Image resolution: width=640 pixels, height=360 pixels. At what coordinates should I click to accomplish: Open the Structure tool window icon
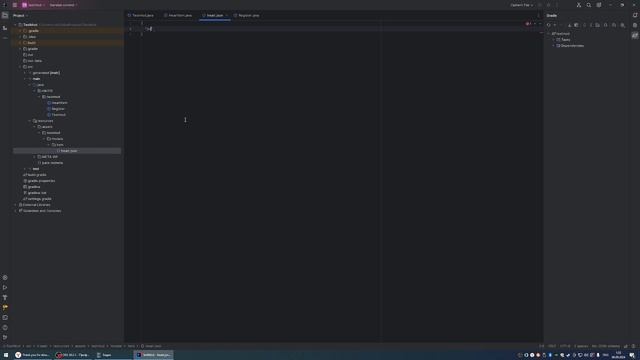(x=5, y=28)
